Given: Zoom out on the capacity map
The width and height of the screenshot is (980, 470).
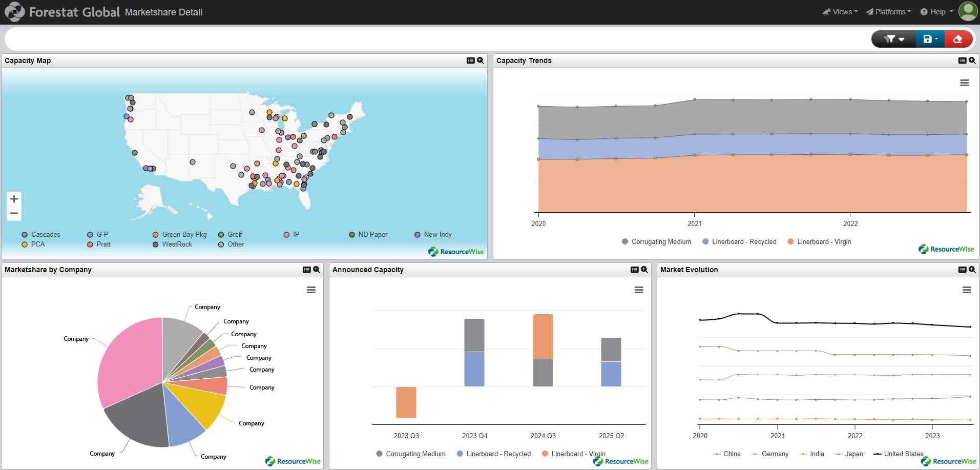Looking at the screenshot, I should 14,213.
